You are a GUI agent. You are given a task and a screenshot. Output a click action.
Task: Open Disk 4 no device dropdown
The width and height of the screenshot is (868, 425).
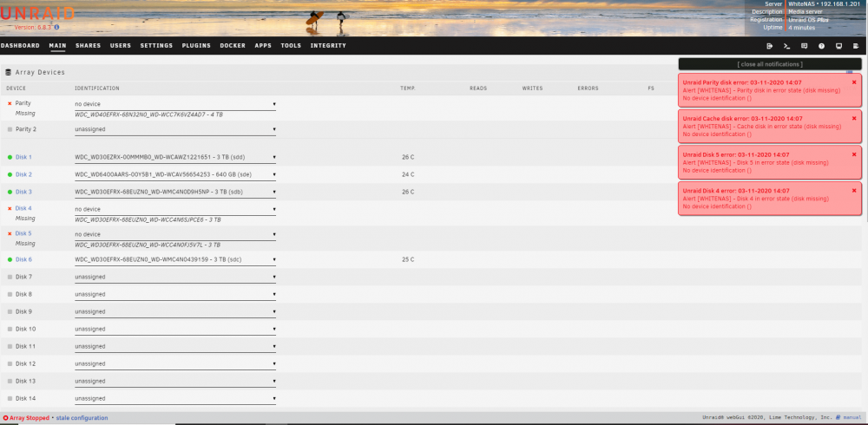tap(175, 209)
